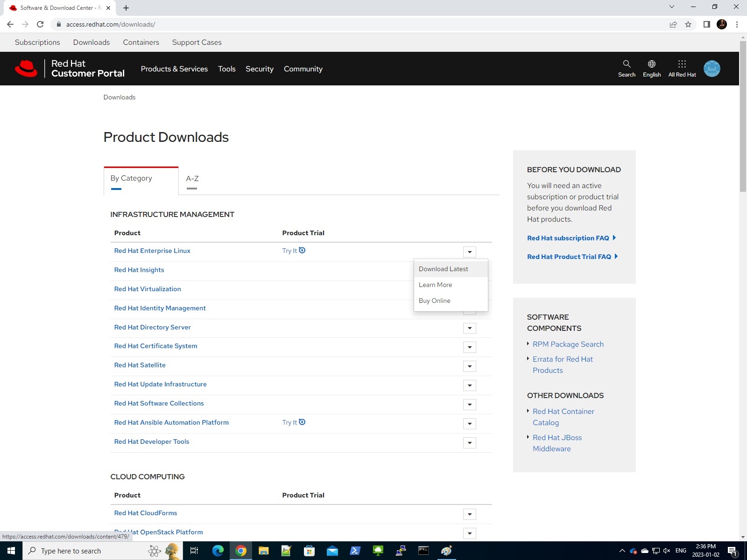Open a new browser tab

[126, 7]
